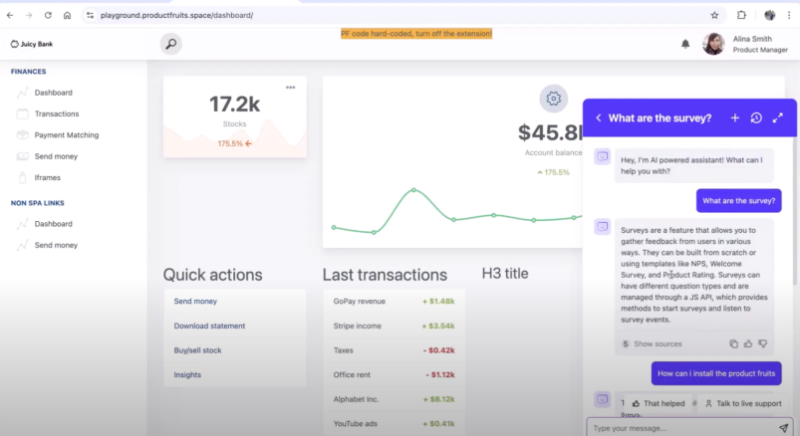Click the 17.2k Stocks value
This screenshot has width=800, height=436.
tap(235, 105)
